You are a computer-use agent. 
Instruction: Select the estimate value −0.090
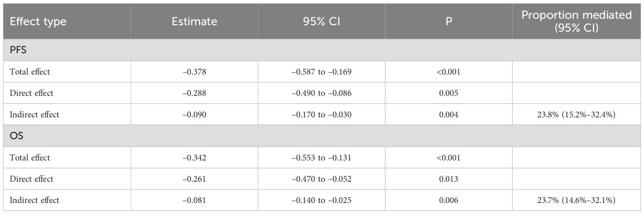(x=195, y=115)
